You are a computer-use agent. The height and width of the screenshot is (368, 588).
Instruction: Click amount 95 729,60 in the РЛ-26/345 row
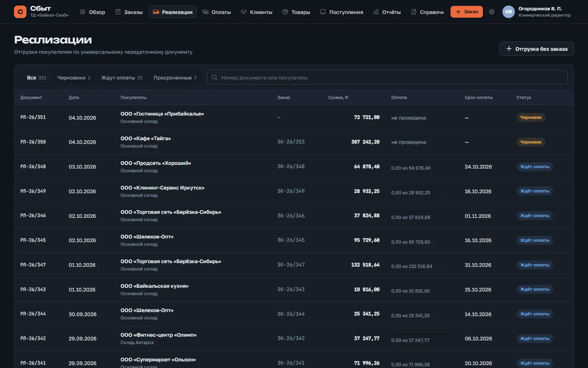(x=367, y=240)
